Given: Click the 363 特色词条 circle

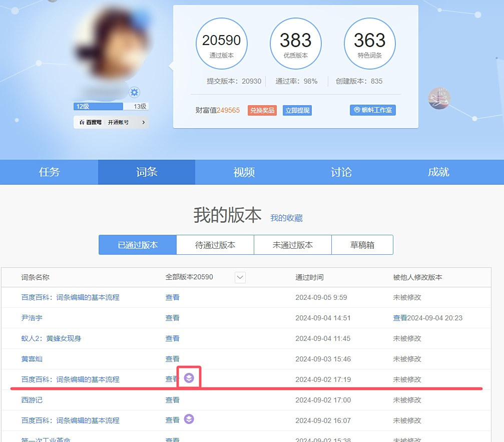Looking at the screenshot, I should (x=370, y=44).
